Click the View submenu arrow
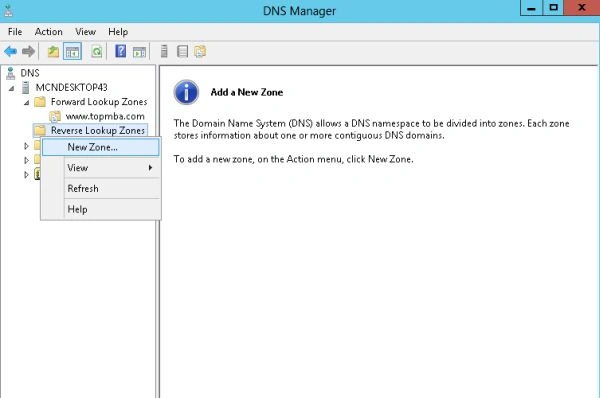 [151, 168]
